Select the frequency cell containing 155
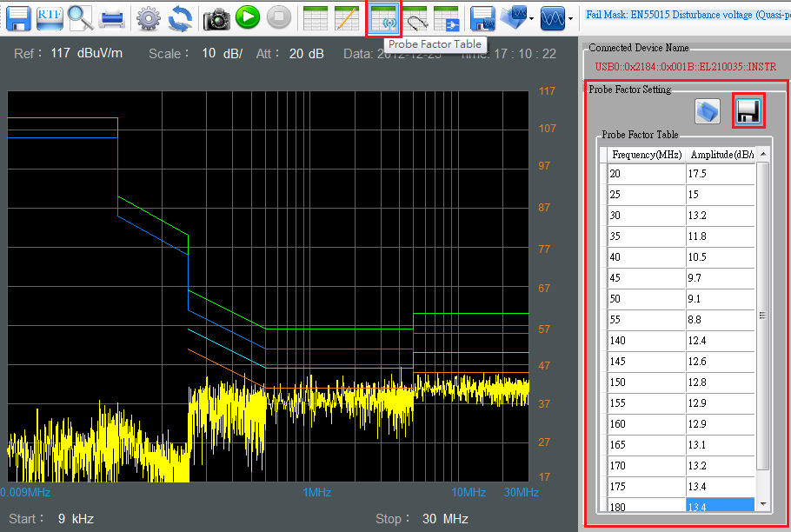 point(647,403)
